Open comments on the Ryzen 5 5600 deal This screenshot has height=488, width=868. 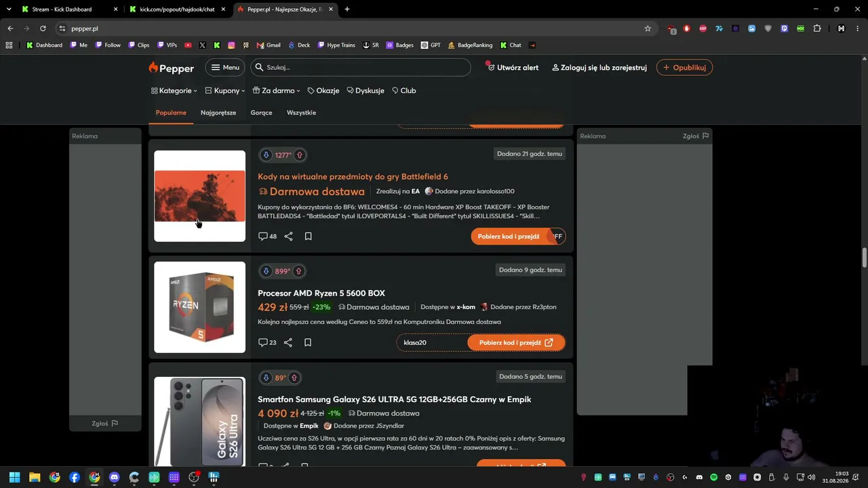click(x=267, y=342)
